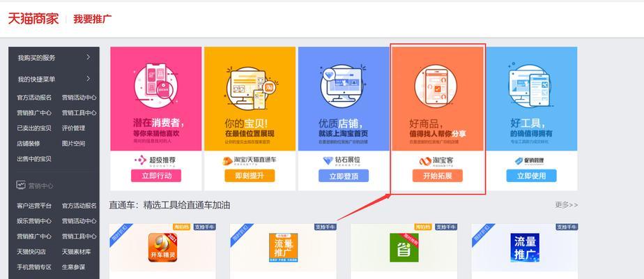Select 好工具 headline on light-blue card
The height and width of the screenshot is (279, 644).
click(528, 123)
